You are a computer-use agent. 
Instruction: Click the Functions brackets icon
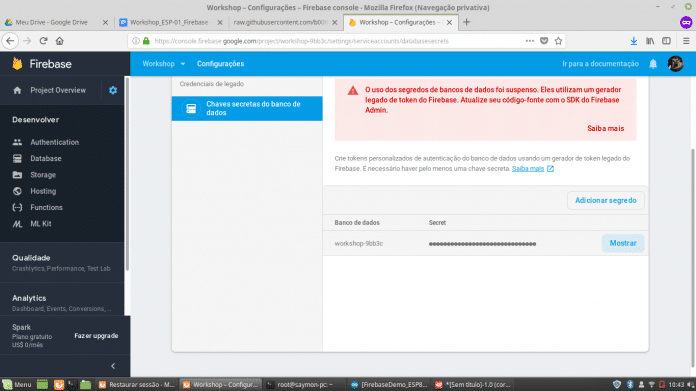click(x=17, y=207)
